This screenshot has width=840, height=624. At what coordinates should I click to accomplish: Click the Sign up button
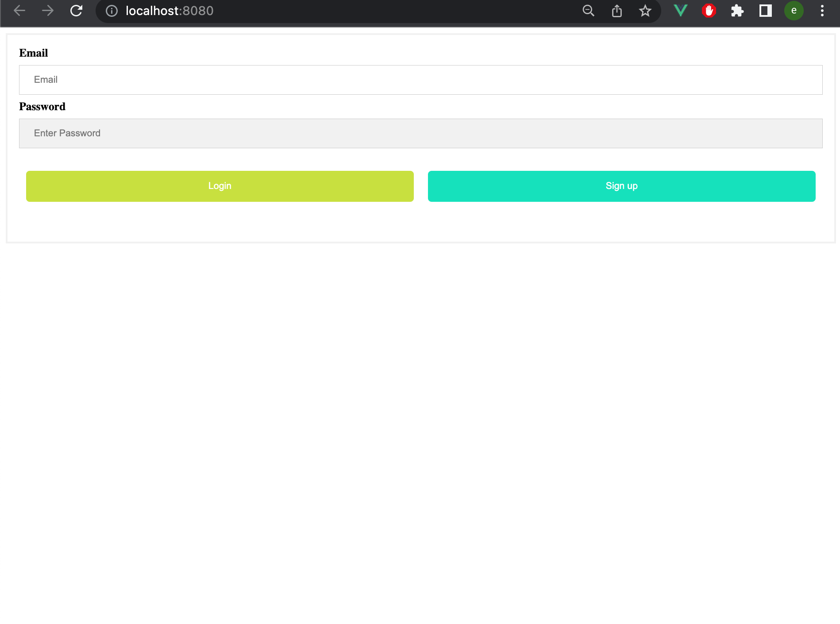tap(622, 186)
